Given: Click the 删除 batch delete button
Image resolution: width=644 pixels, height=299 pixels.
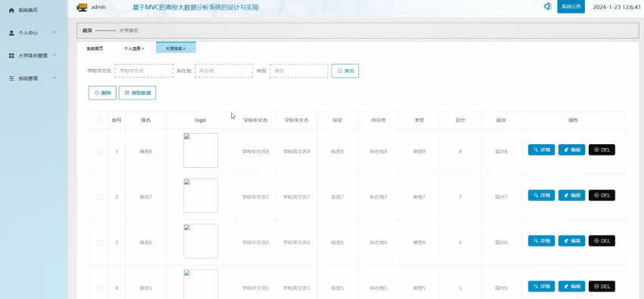Looking at the screenshot, I should click(x=102, y=93).
